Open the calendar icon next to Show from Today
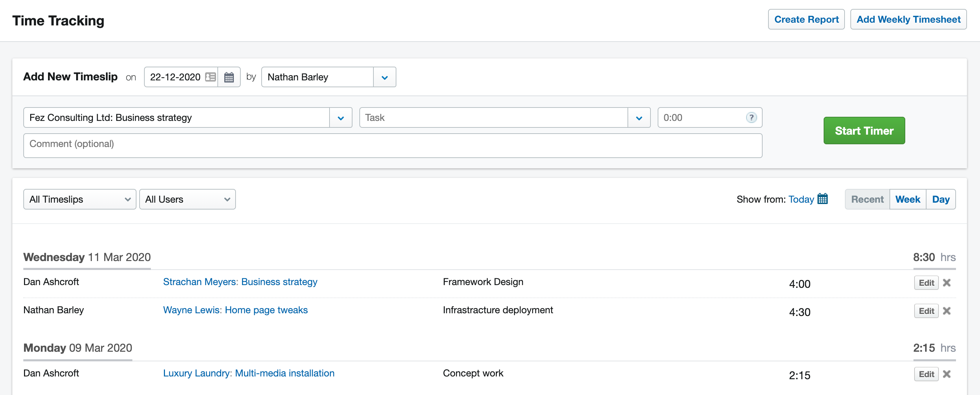 point(823,199)
